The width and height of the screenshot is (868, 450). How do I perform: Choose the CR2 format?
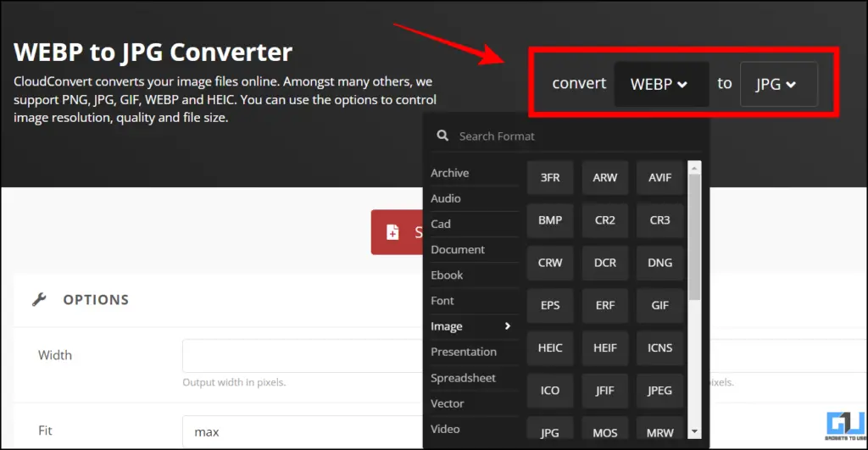point(605,220)
